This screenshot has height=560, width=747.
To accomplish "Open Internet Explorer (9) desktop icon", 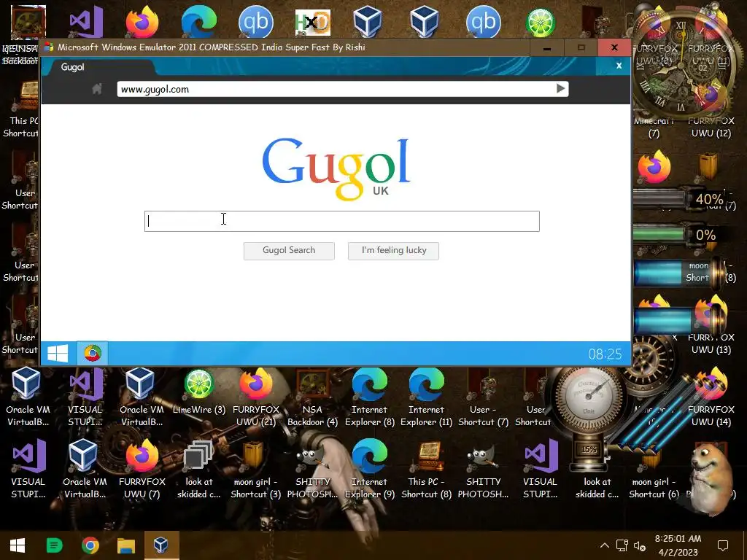I will point(370,469).
